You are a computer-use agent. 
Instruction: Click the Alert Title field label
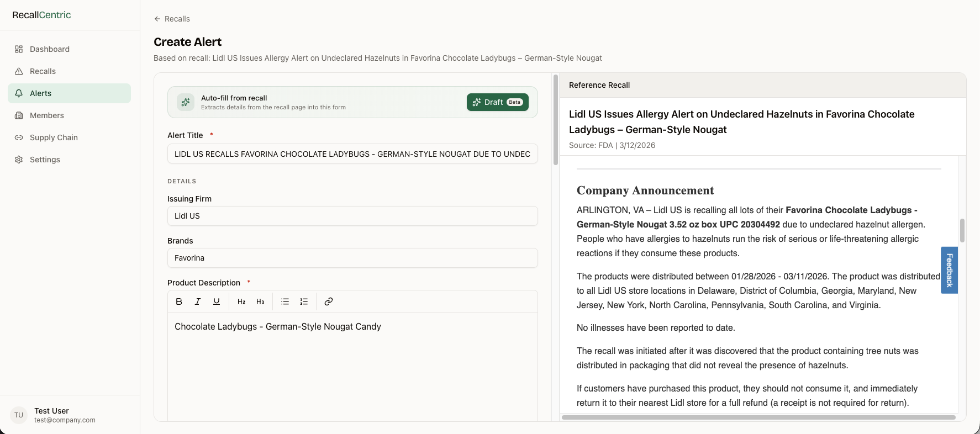[185, 135]
